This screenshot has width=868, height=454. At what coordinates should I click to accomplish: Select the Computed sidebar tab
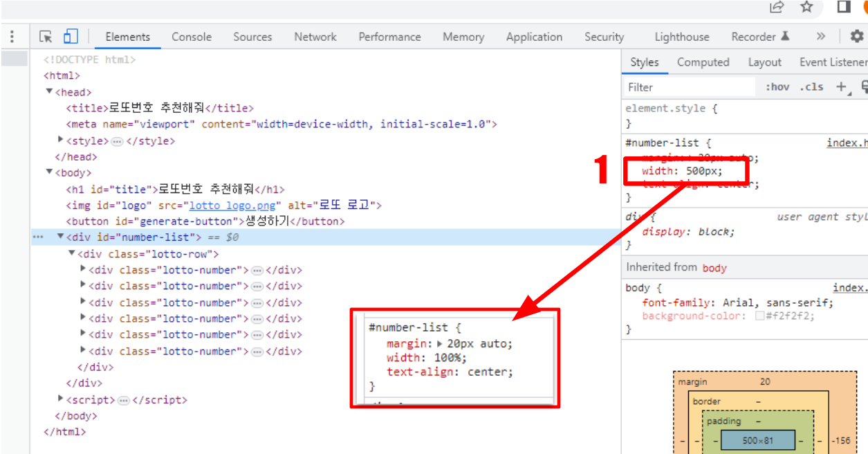703,62
